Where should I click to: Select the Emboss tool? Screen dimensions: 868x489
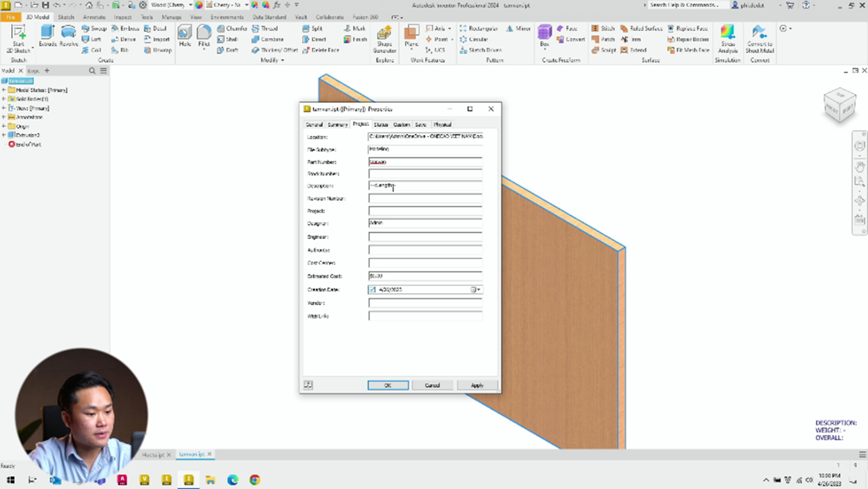click(x=125, y=29)
